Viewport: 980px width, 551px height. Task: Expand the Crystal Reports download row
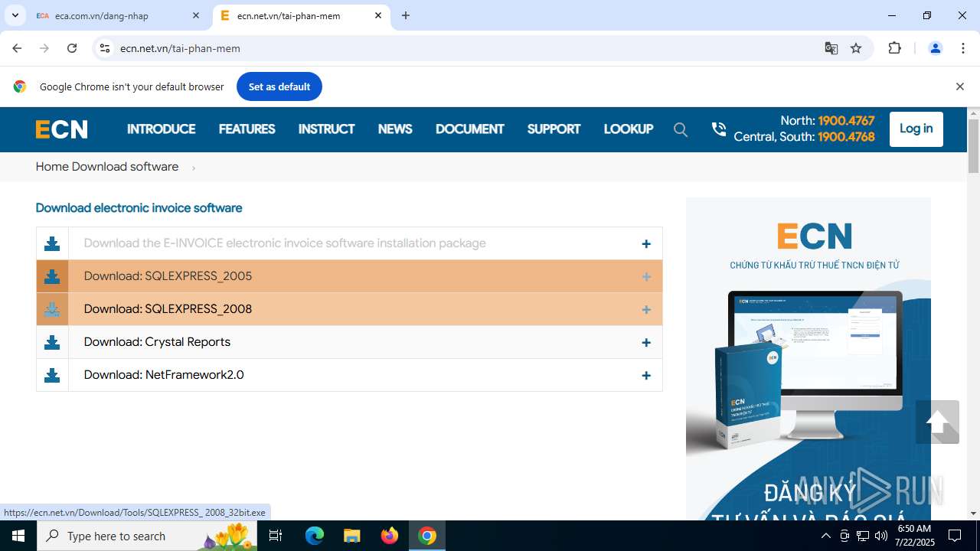coord(646,342)
